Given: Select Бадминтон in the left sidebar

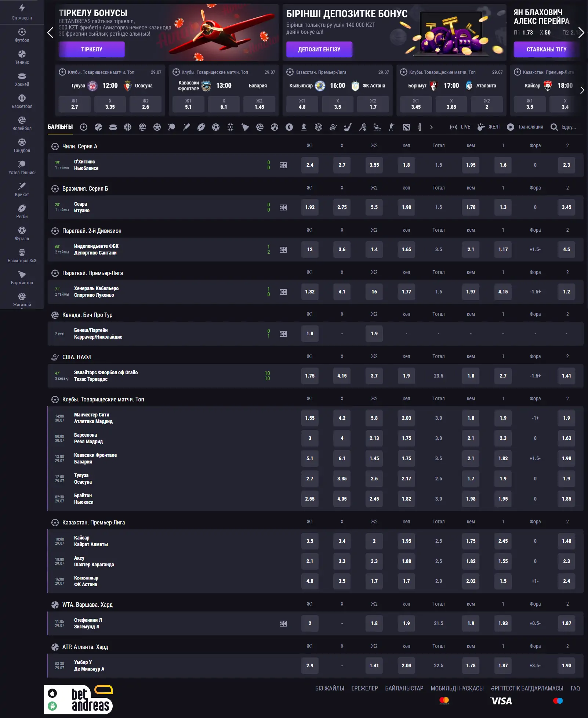Looking at the screenshot, I should tap(22, 278).
